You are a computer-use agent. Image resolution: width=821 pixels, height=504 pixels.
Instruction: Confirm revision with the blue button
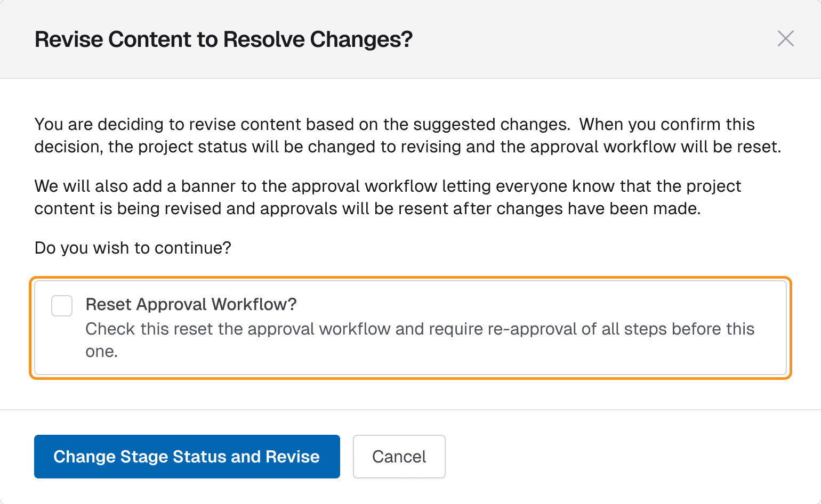tap(187, 457)
